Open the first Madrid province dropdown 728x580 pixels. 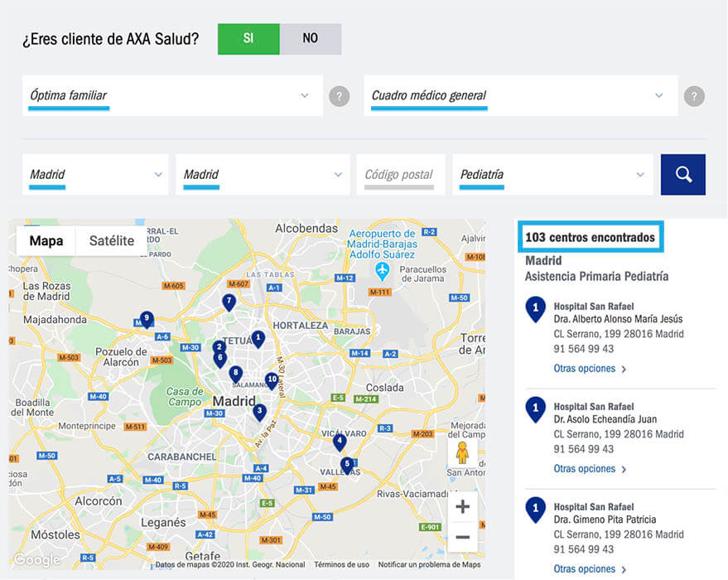click(95, 175)
